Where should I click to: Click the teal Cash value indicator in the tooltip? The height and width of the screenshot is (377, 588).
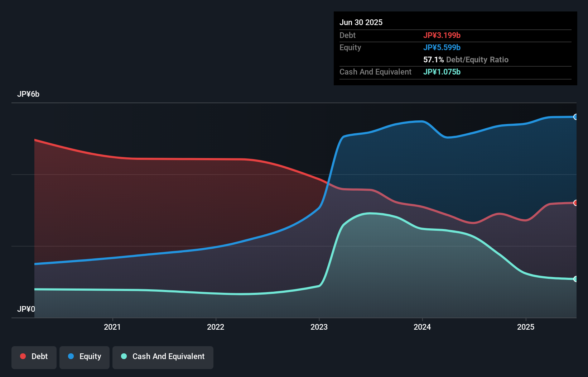442,72
